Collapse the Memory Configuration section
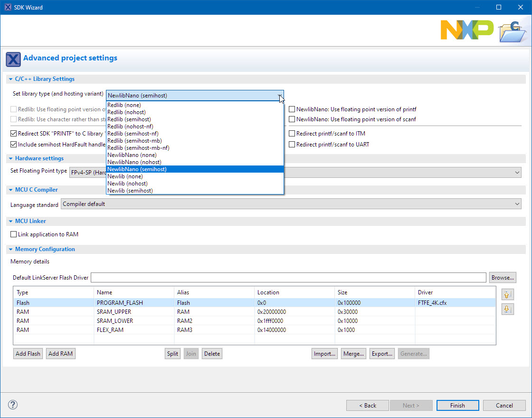This screenshot has width=532, height=418. click(x=10, y=249)
